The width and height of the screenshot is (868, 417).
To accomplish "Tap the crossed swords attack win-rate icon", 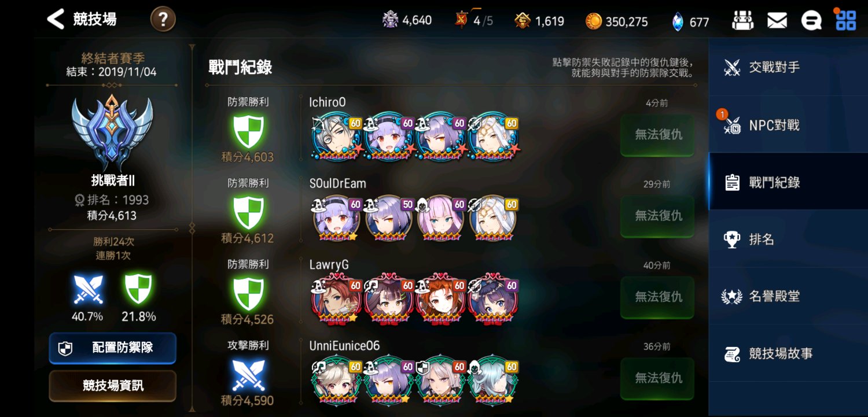I will pyautogui.click(x=88, y=289).
